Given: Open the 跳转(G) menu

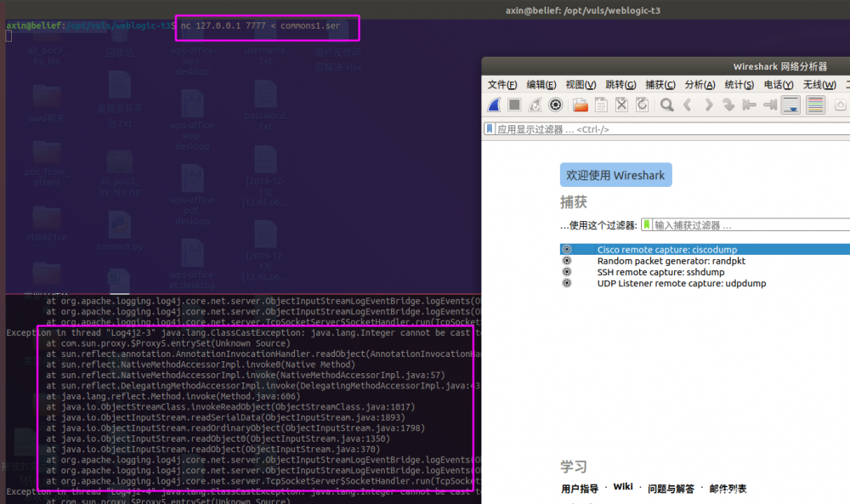Looking at the screenshot, I should coord(620,84).
